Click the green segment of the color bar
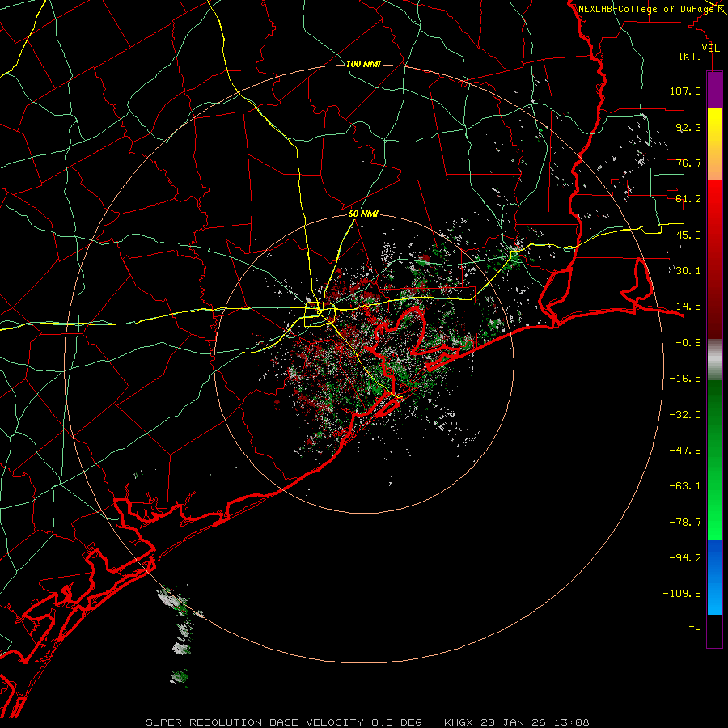The image size is (728, 728). pos(714,459)
